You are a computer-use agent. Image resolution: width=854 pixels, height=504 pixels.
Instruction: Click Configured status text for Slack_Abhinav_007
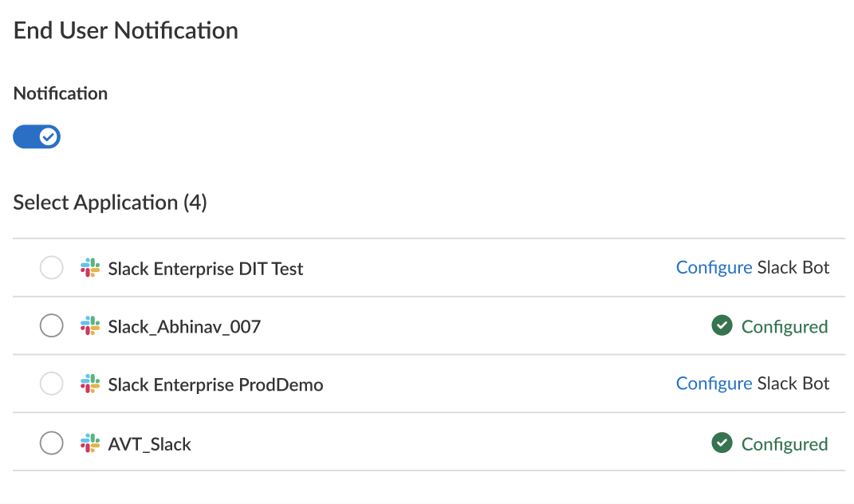785,327
